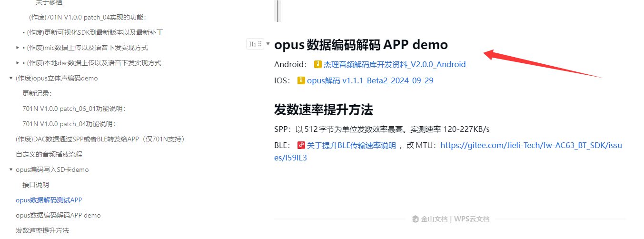Expand the (作废)mic数据上传以及语音下发实现方式 outline node
The width and height of the screenshot is (644, 239).
(18, 48)
